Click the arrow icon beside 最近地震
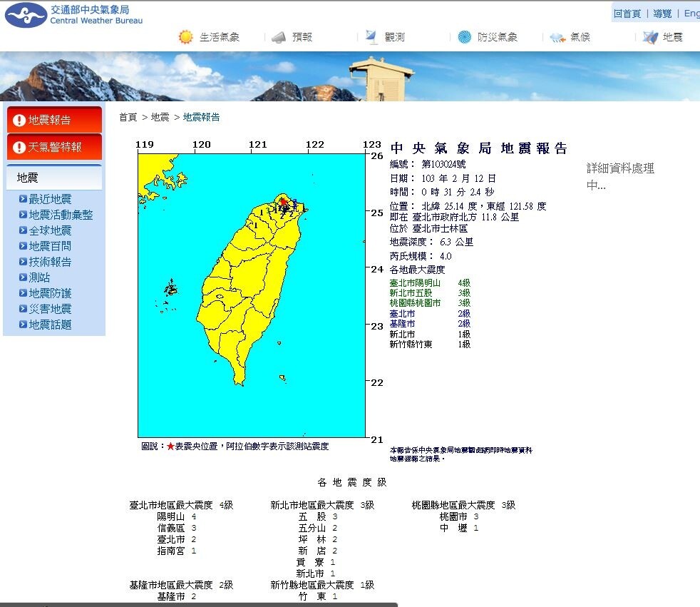The height and width of the screenshot is (607, 700). 24,199
